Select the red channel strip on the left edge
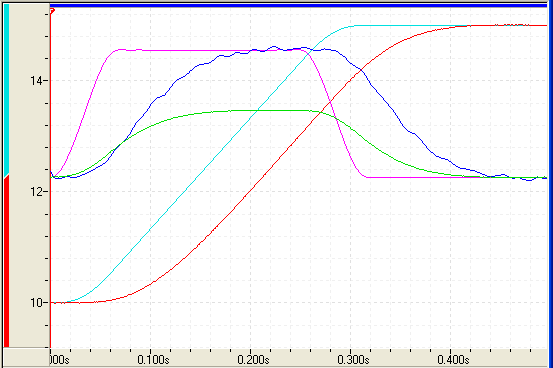 pos(6,261)
